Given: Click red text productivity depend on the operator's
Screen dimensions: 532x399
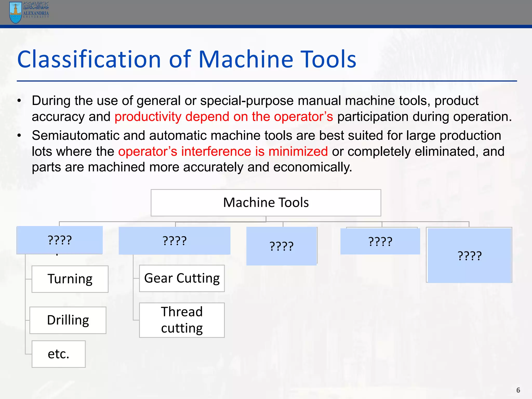Looking at the screenshot, I should coord(224,117).
